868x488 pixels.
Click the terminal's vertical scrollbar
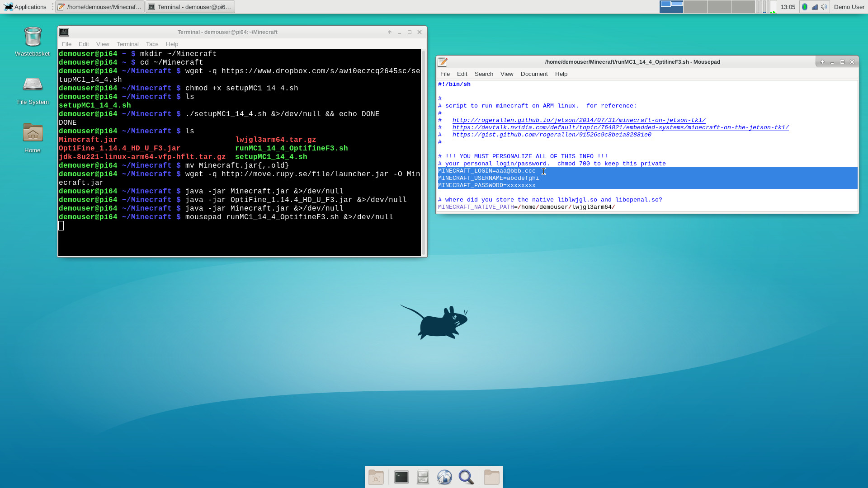424,153
